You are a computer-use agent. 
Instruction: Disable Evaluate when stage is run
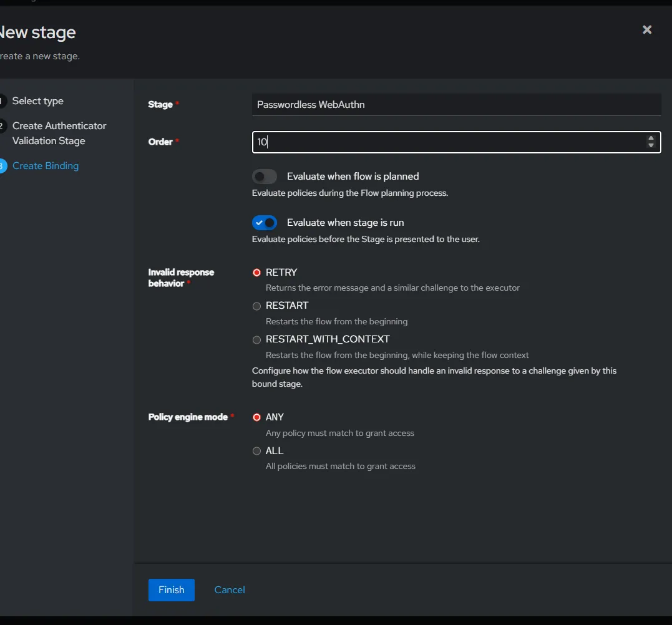pos(265,223)
